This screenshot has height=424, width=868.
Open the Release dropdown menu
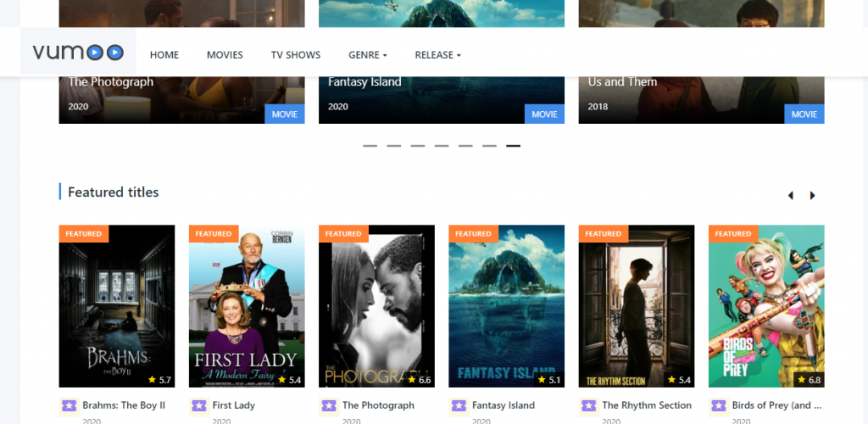[x=437, y=55]
